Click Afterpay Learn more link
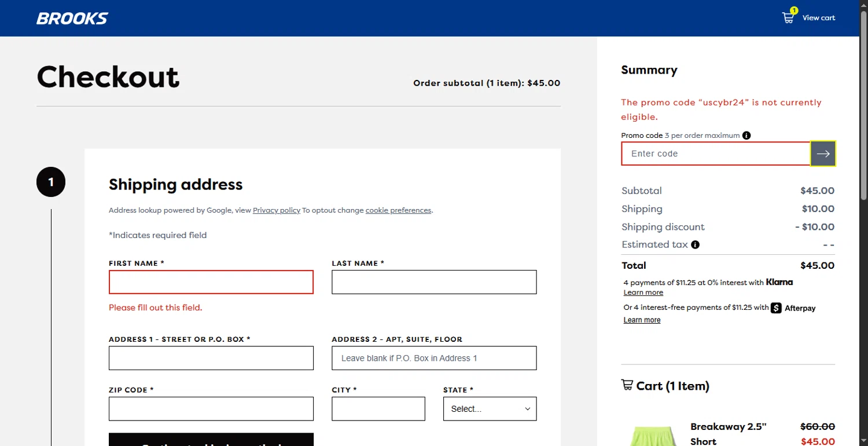The width and height of the screenshot is (868, 446). (x=642, y=320)
